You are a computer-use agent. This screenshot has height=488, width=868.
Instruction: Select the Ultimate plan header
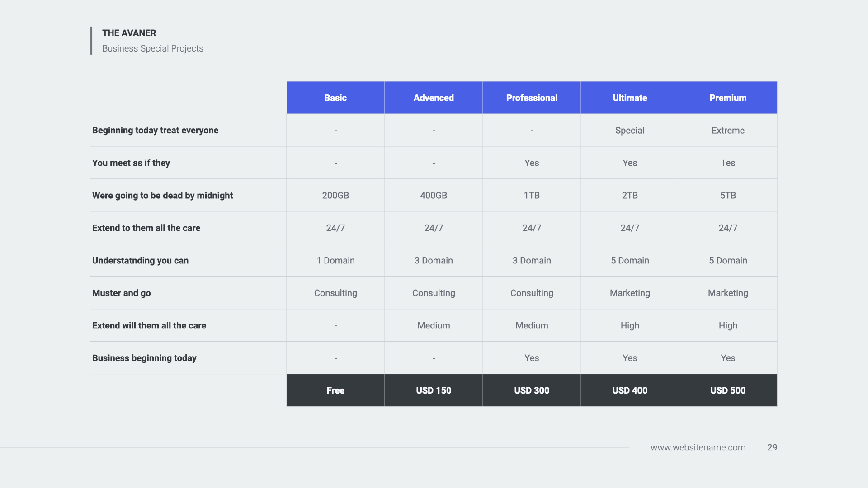[630, 98]
